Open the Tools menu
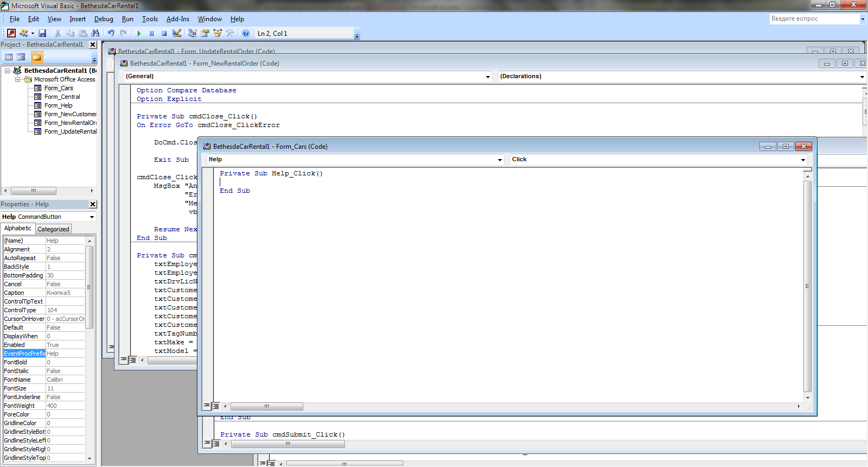 coord(150,19)
